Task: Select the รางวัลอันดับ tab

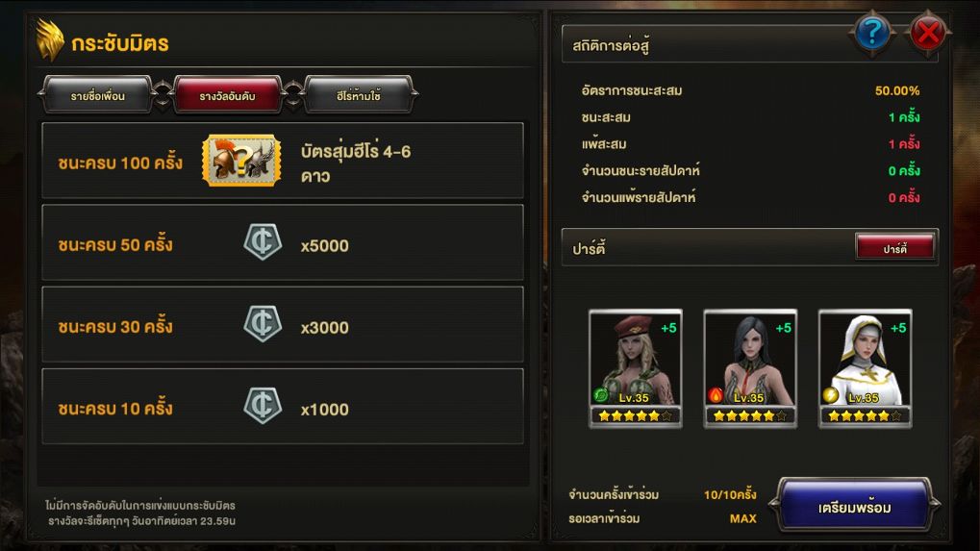Action: tap(228, 95)
